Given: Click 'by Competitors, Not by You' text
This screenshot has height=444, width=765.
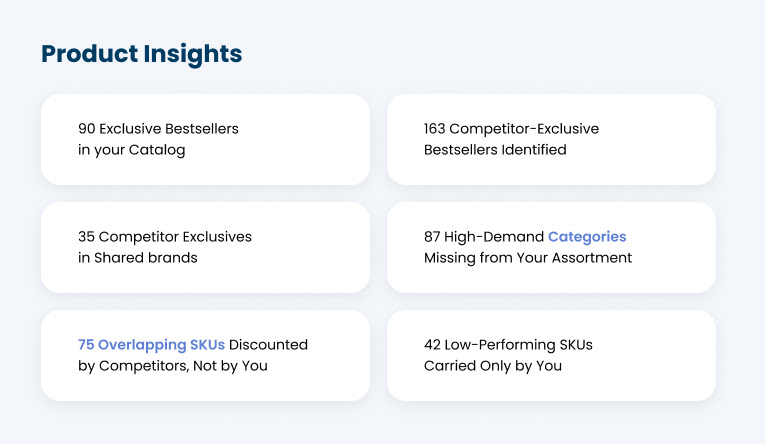Looking at the screenshot, I should click(173, 366).
